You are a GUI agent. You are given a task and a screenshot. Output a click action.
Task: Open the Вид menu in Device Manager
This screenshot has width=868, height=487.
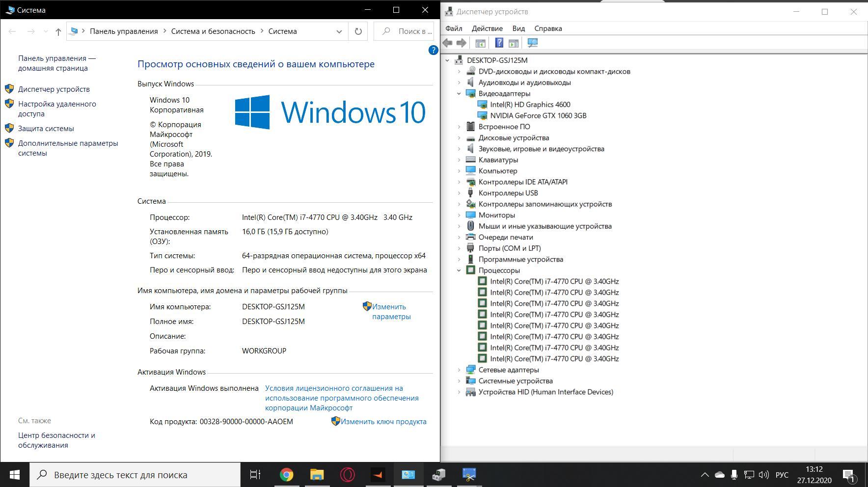pos(518,28)
